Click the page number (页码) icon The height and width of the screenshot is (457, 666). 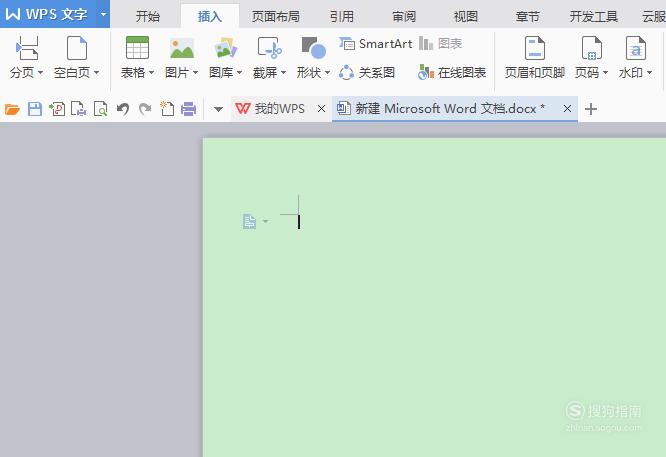pos(591,48)
